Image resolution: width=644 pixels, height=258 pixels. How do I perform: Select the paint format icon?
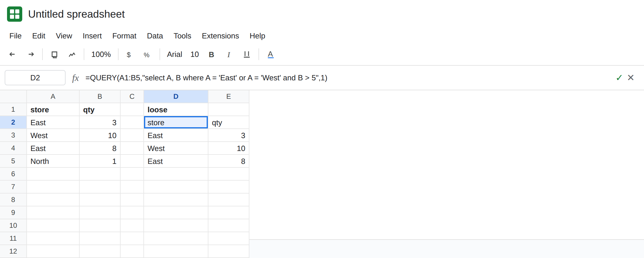coord(72,55)
